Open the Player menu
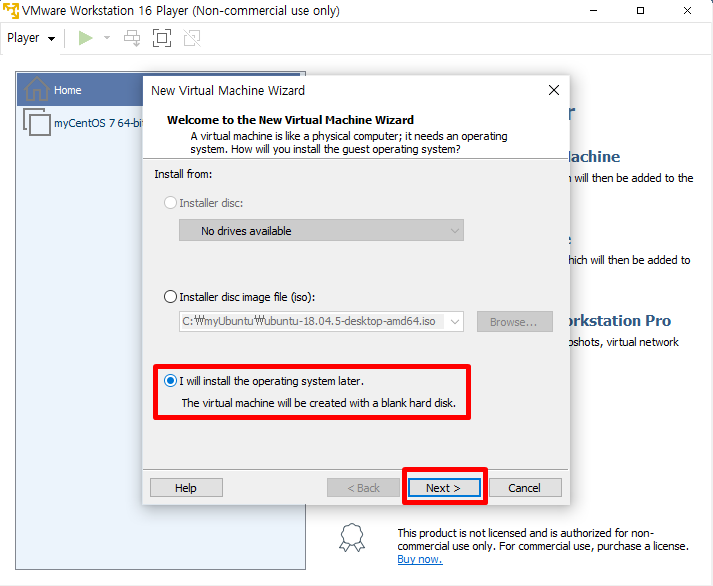Screen dimensions: 713x586 (31, 38)
